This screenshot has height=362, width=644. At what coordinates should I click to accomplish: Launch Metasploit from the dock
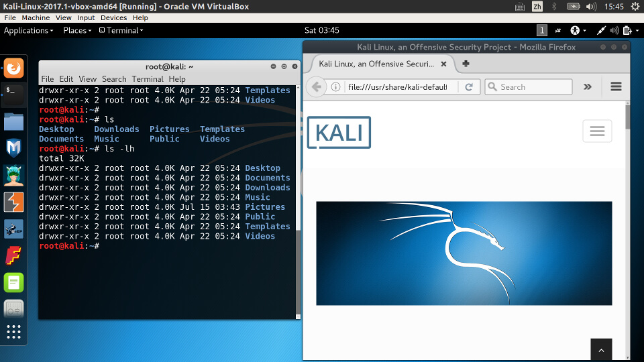tap(14, 148)
